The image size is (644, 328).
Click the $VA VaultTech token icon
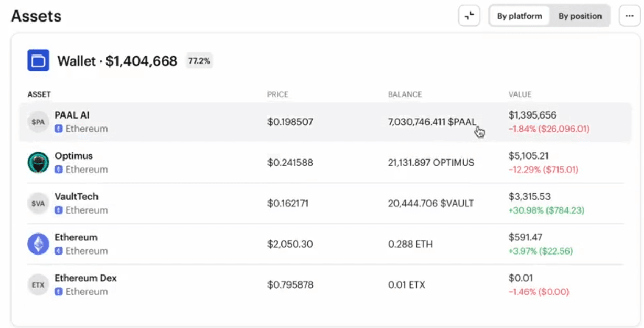[38, 203]
